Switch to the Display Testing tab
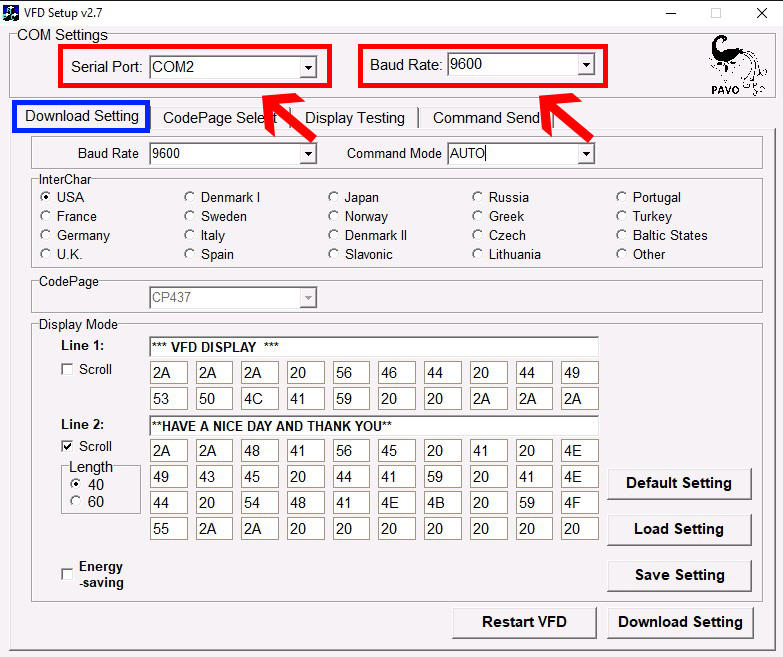This screenshot has width=783, height=657. tap(355, 118)
